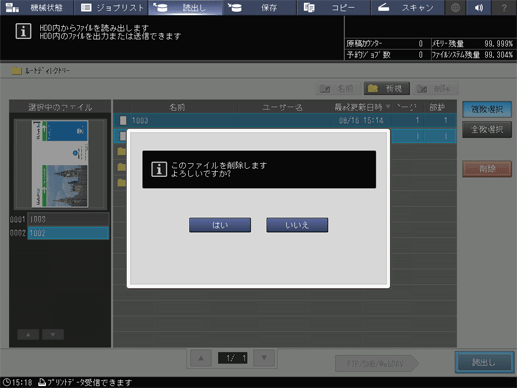Click the page number field 1/1
This screenshot has height=388, width=517.
click(x=232, y=358)
